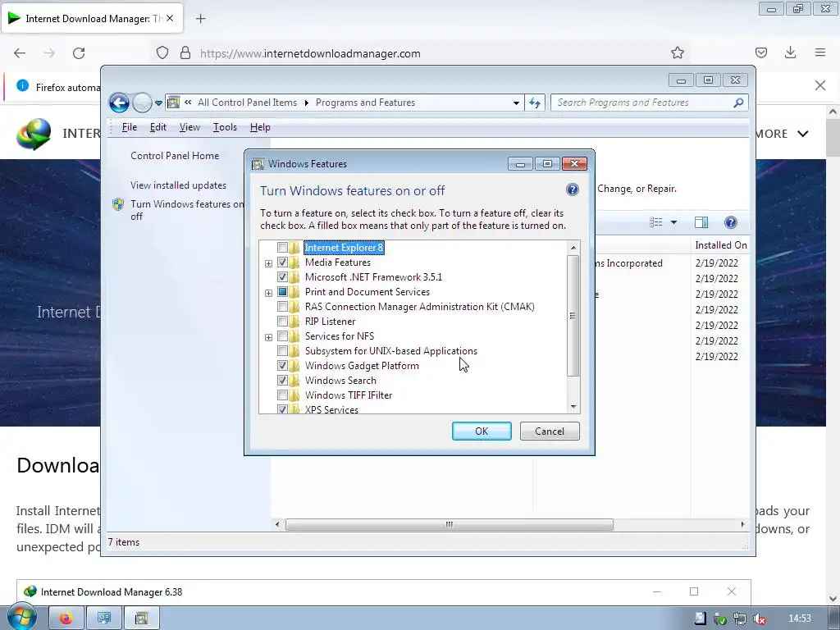Enable Subsystem for UNIX-based Applications checkbox
Screen dimensions: 840x630
282,351
